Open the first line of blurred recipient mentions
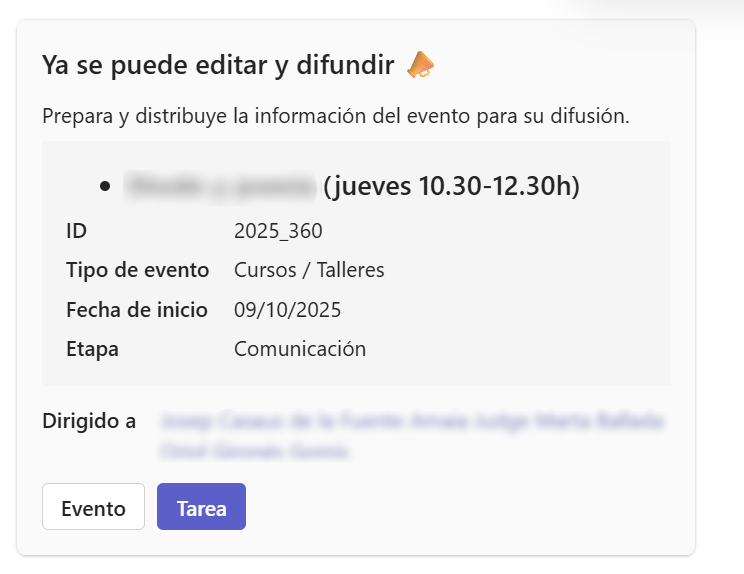Screen dimensions: 744x574 pyautogui.click(x=411, y=421)
